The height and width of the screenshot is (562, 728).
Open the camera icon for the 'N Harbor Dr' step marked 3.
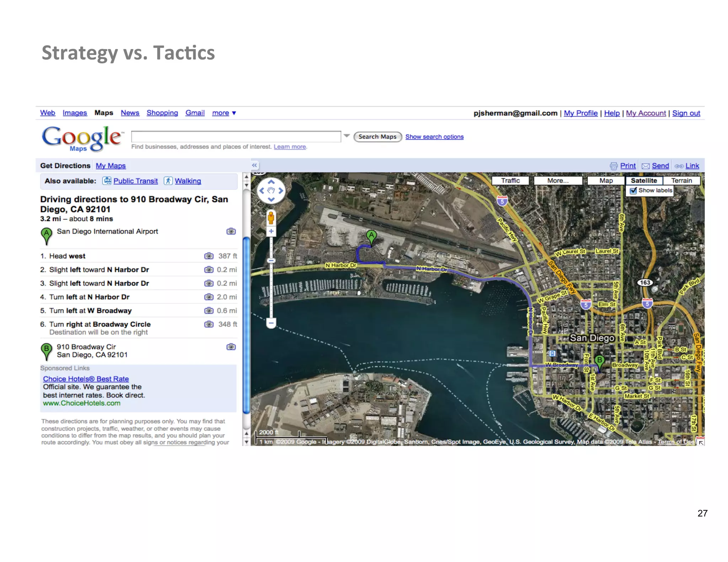[209, 283]
